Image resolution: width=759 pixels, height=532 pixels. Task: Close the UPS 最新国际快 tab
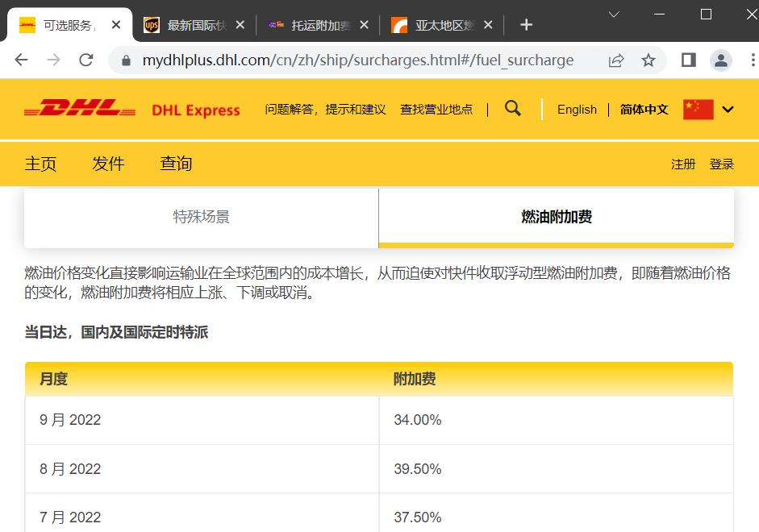click(x=240, y=25)
